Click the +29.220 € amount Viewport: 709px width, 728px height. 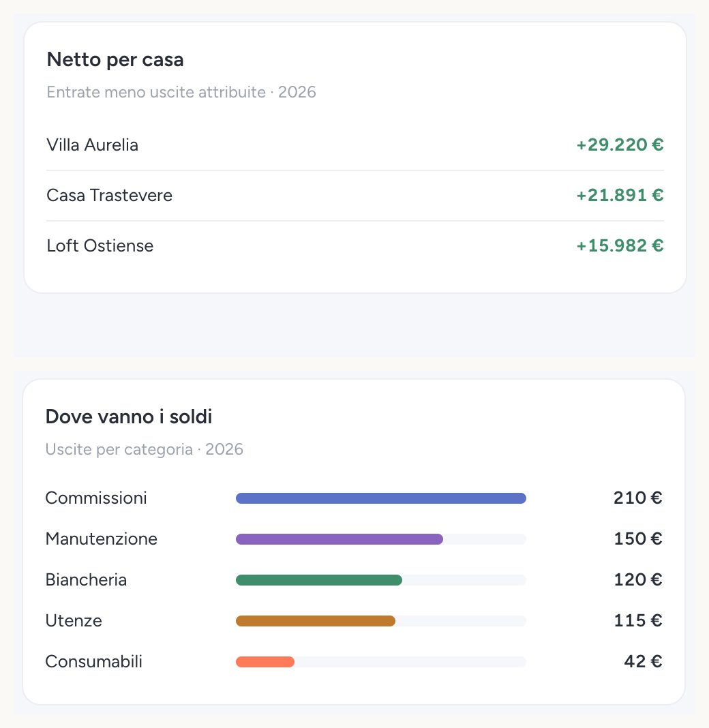click(x=620, y=145)
